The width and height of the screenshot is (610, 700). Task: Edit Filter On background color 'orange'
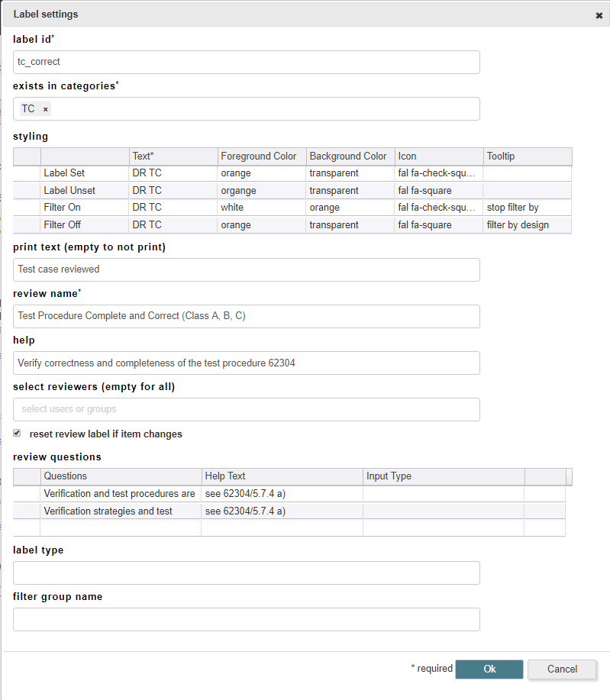point(350,208)
